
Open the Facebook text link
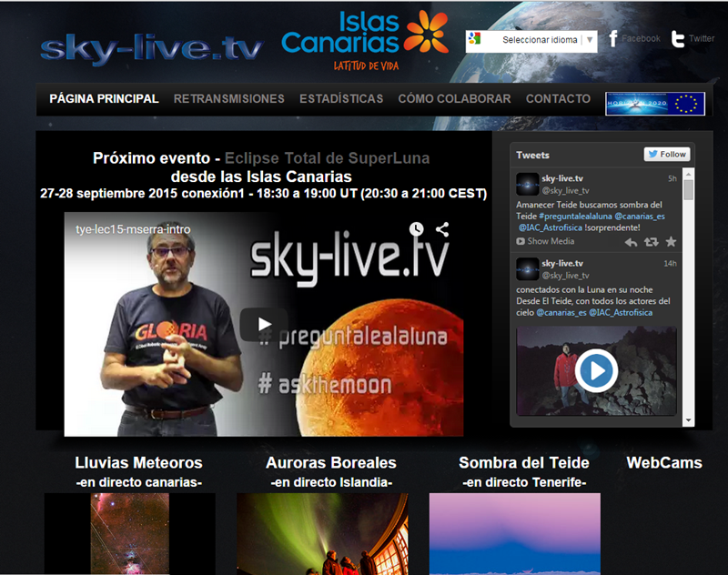click(641, 38)
